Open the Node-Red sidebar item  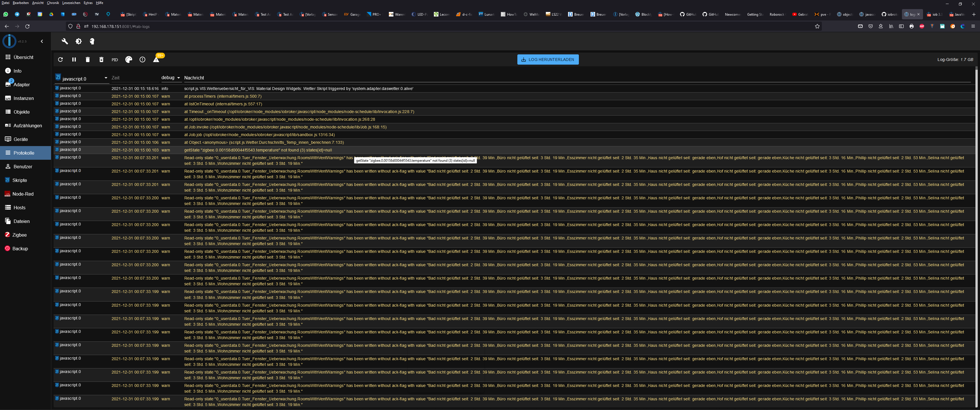point(23,194)
